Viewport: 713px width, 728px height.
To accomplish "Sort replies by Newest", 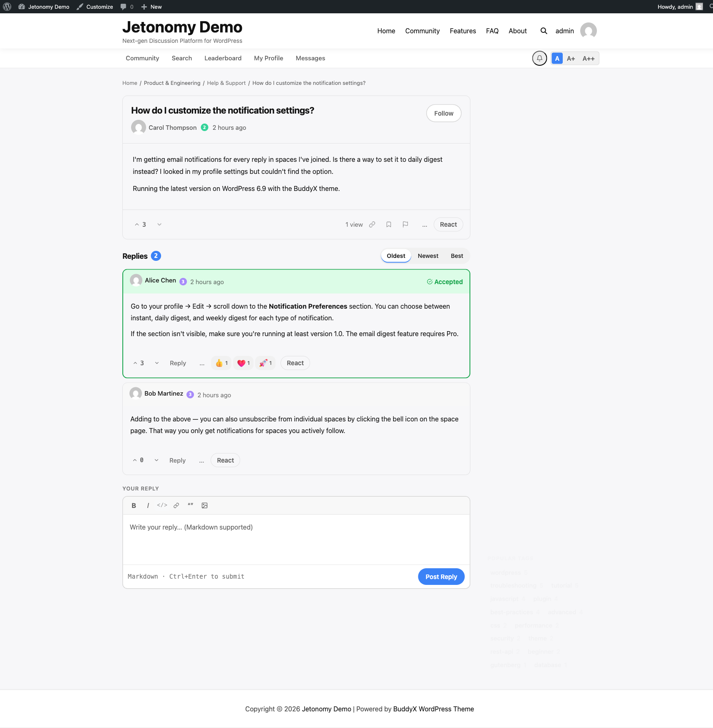I will (428, 256).
